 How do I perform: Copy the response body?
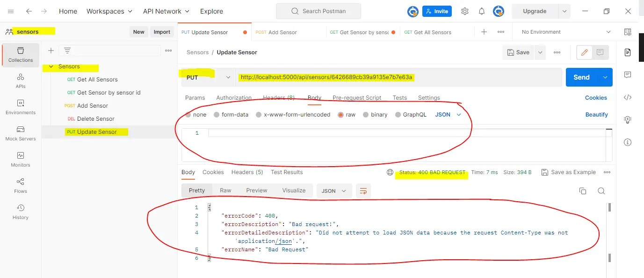[582, 190]
